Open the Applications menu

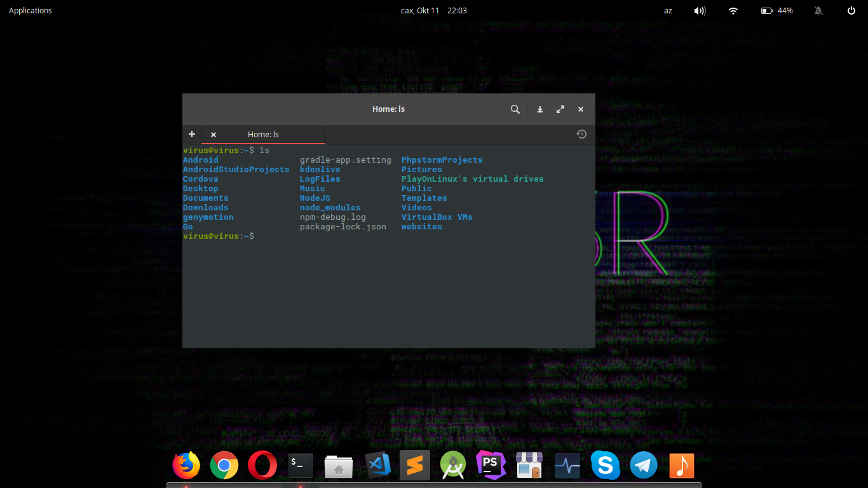[x=31, y=11]
